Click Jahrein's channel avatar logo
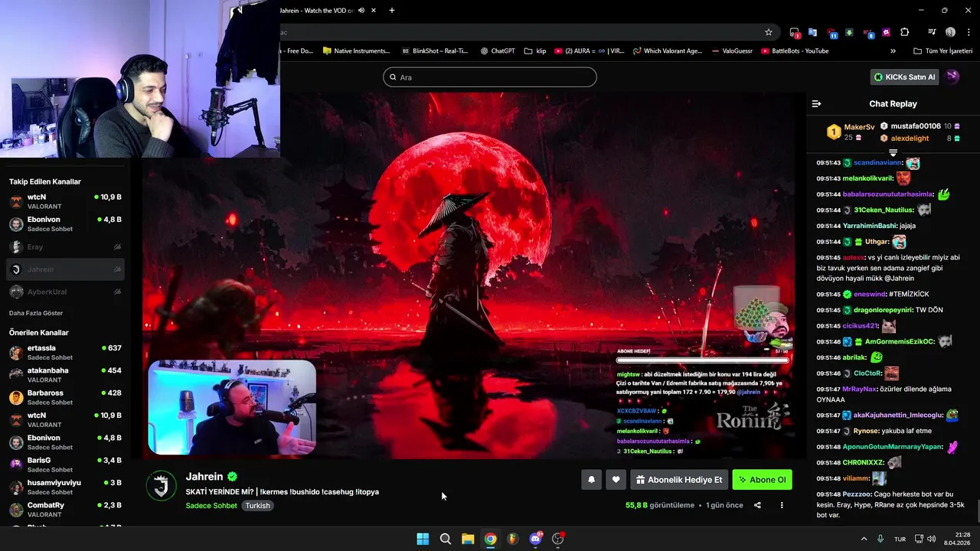 click(x=162, y=486)
